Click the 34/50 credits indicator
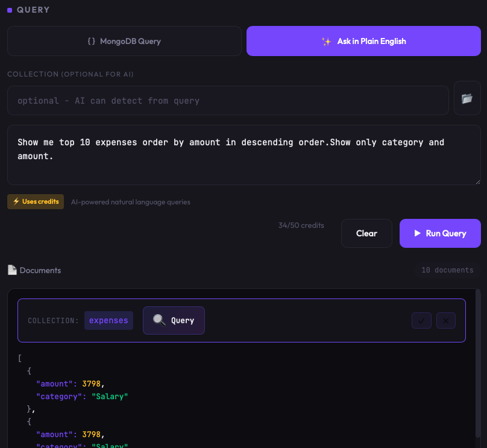This screenshot has width=487, height=448. 301,226
